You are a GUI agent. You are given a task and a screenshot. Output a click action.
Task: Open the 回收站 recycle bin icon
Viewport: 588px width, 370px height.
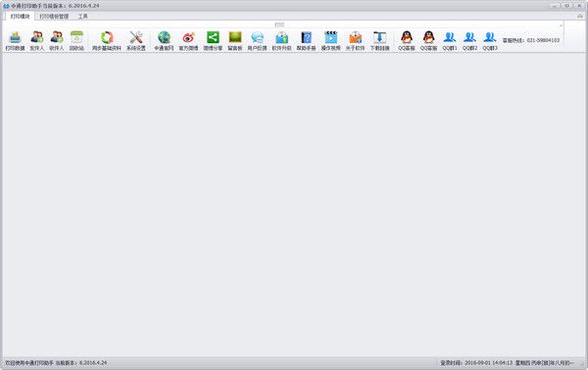click(x=76, y=41)
